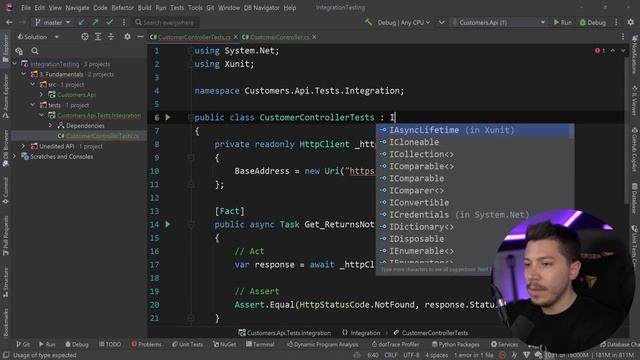Collapse the 3. Fundamentals folder
The height and width of the screenshot is (360, 640).
pos(24,74)
